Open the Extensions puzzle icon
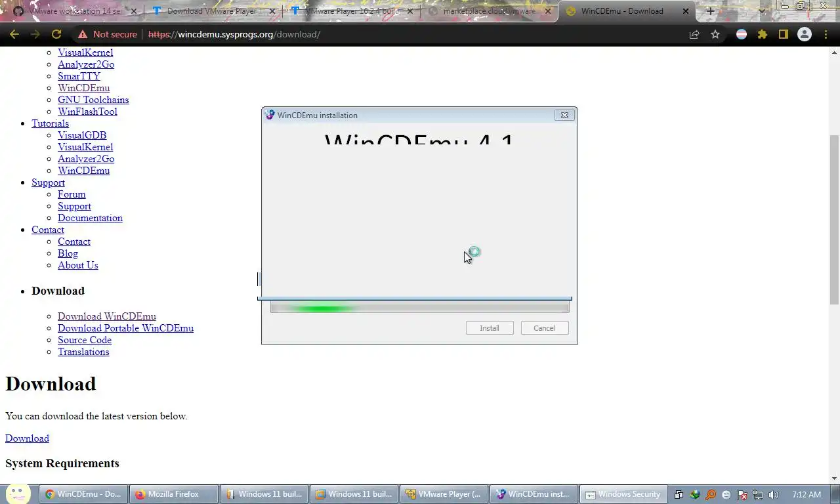 pyautogui.click(x=763, y=34)
